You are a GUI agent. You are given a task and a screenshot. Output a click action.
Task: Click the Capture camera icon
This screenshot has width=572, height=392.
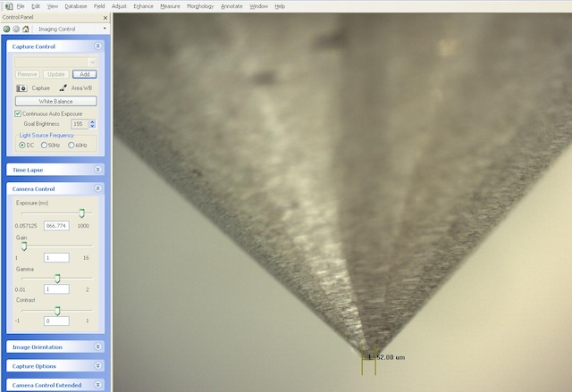[22, 88]
